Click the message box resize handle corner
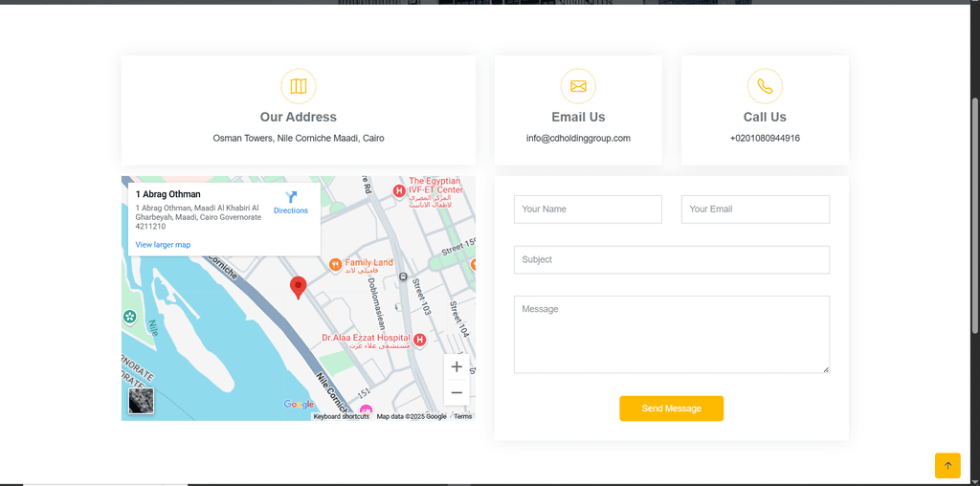The width and height of the screenshot is (980, 486). coord(826,369)
